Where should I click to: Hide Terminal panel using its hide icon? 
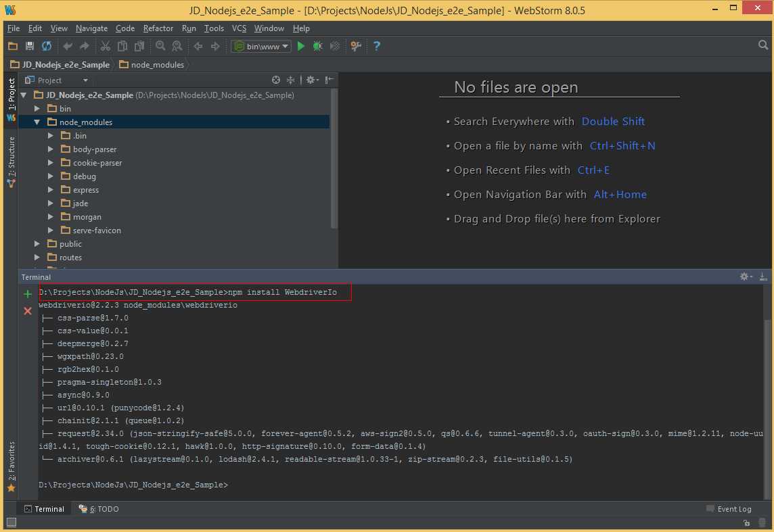[763, 276]
